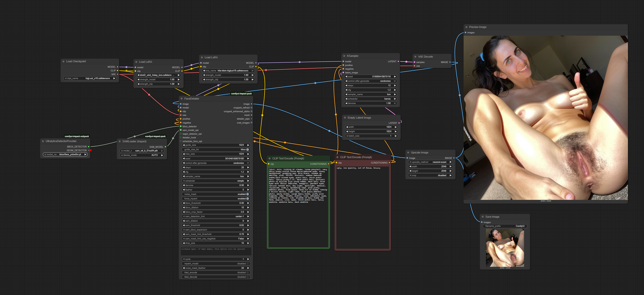Collapse the Empty Latent Image node dot

(345, 118)
